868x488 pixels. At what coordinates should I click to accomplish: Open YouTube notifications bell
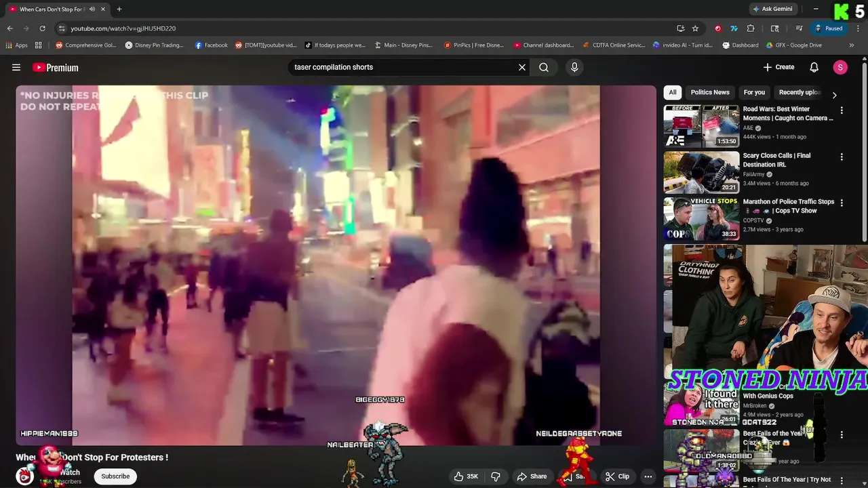click(x=814, y=67)
